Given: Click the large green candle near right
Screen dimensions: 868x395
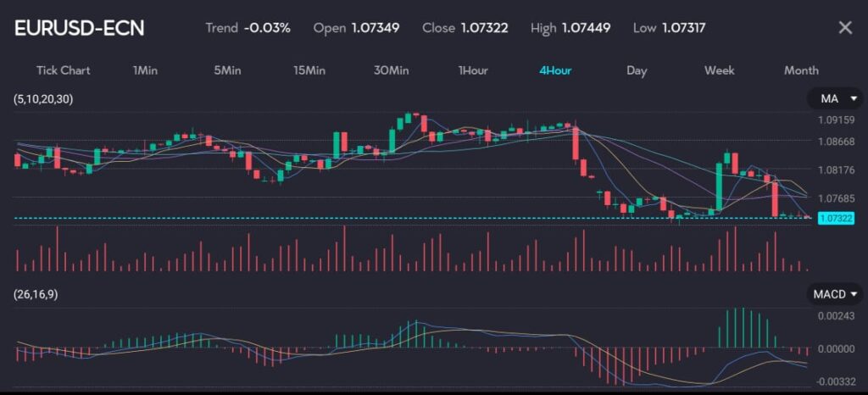Looking at the screenshot, I should coord(719,186).
